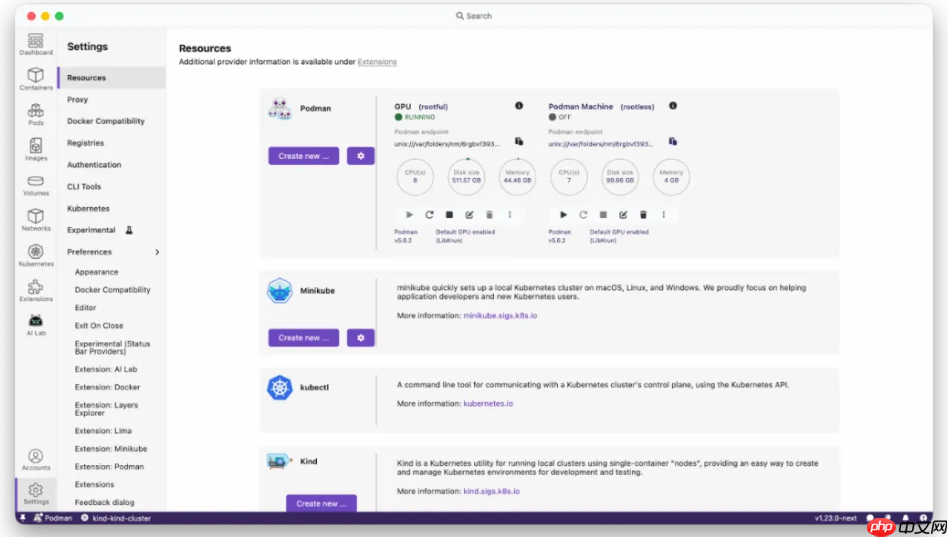This screenshot has height=537, width=948.
Task: Delete the rootless Podman Machine
Action: [x=643, y=214]
